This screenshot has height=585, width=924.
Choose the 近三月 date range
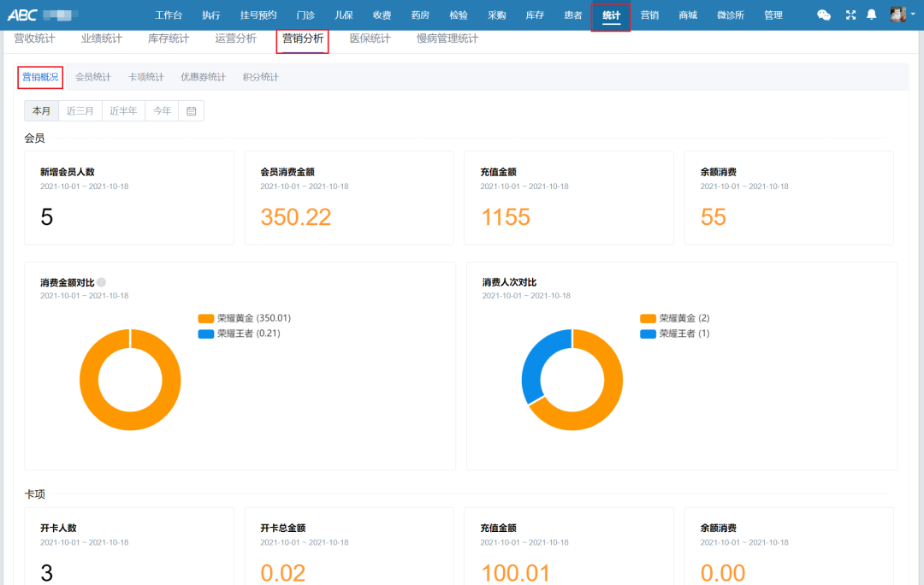(80, 110)
